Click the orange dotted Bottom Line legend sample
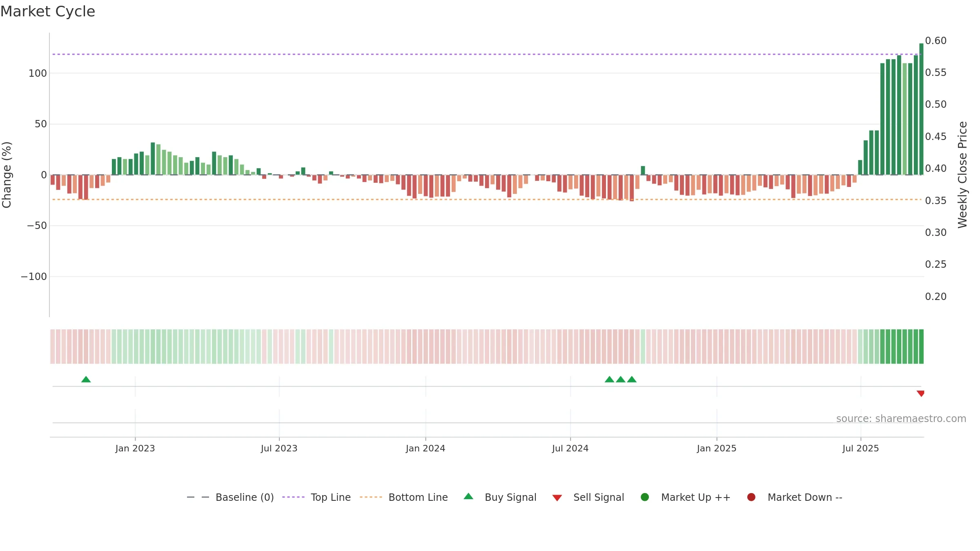 371,497
